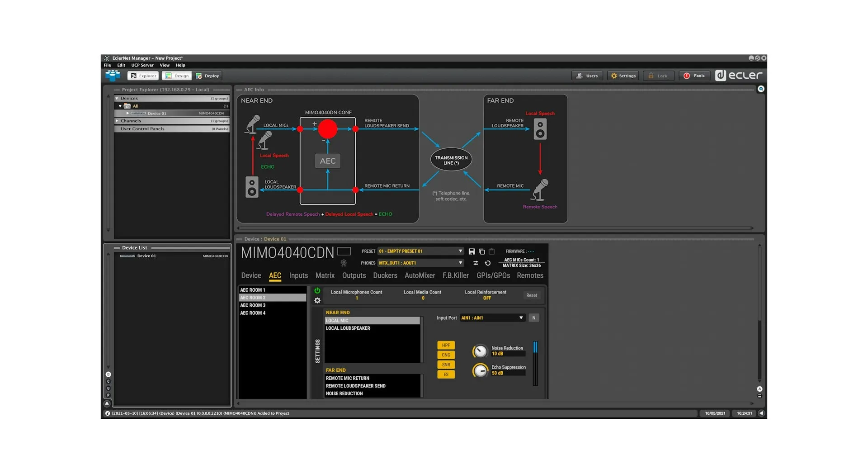Screen dimensions: 868x474
Task: Click the Noise Reduction knob
Action: [x=480, y=351]
